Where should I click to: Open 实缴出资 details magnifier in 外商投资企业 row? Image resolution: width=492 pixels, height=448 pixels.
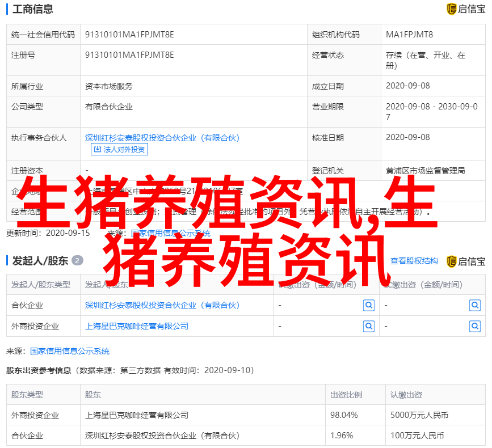click(475, 327)
